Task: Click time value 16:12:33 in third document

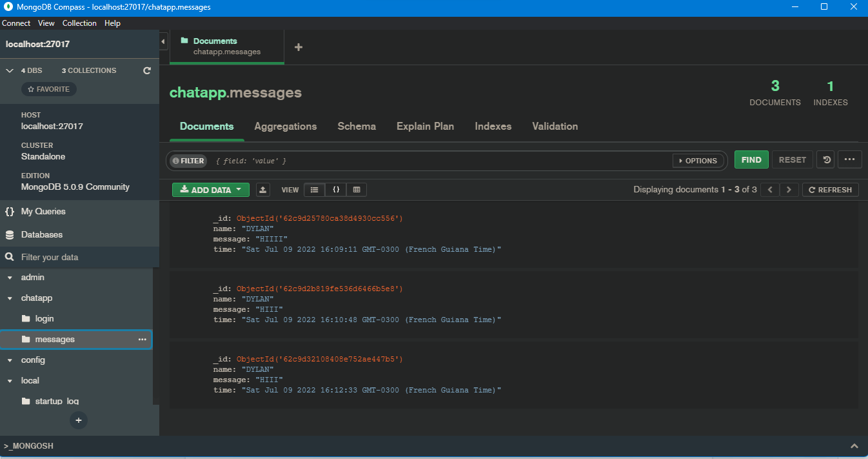Action: [371, 390]
